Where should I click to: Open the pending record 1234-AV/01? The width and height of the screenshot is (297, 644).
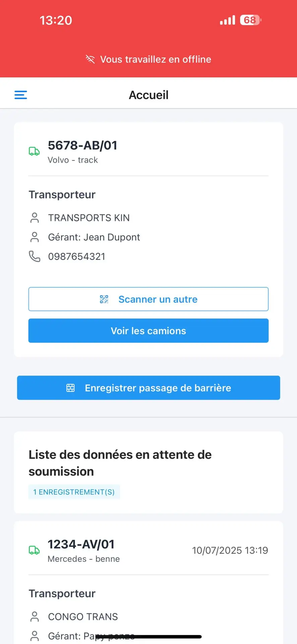click(81, 544)
